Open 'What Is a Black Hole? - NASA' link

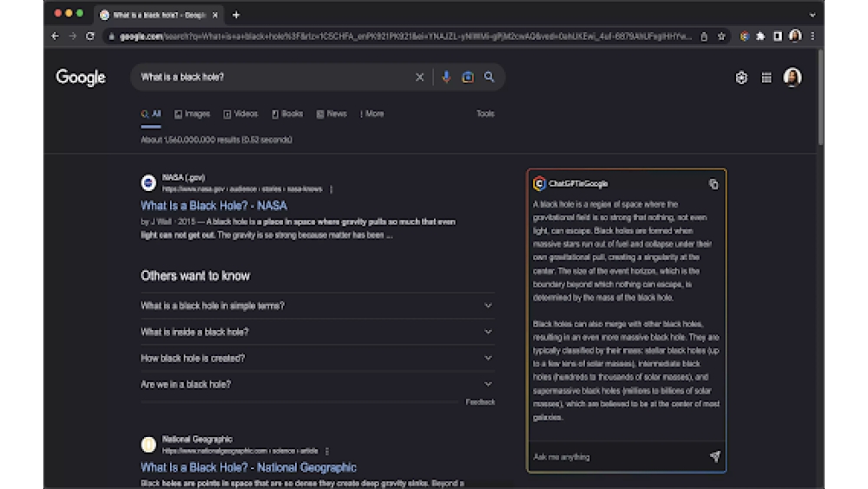point(214,206)
